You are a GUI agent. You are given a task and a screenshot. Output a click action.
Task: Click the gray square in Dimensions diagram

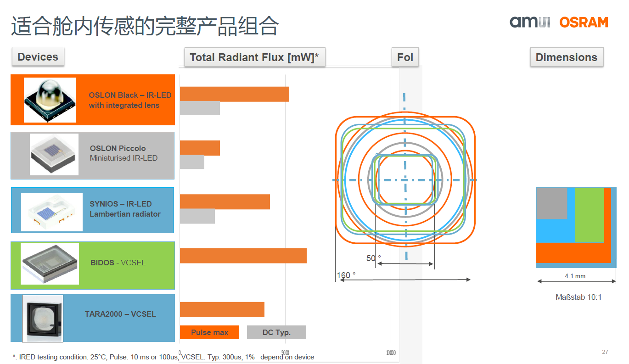(551, 203)
